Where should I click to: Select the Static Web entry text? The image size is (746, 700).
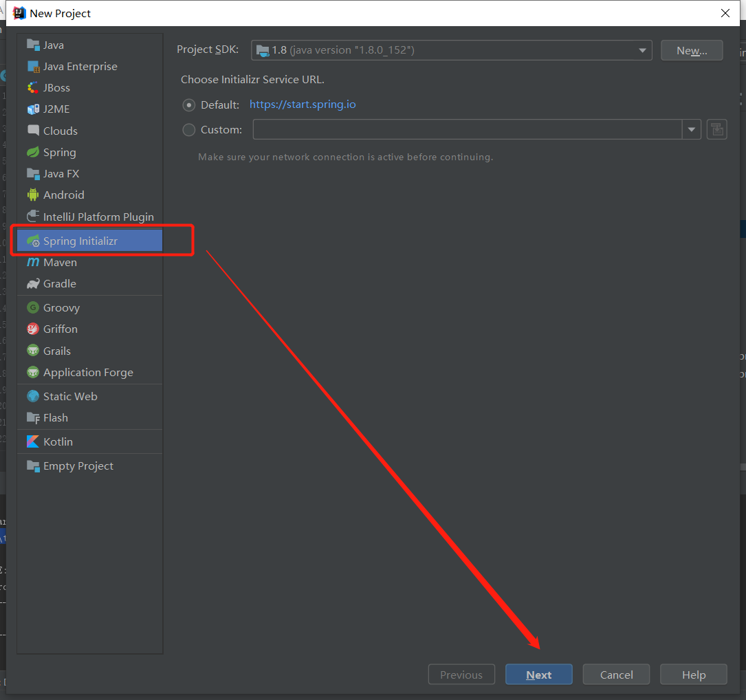click(x=70, y=396)
